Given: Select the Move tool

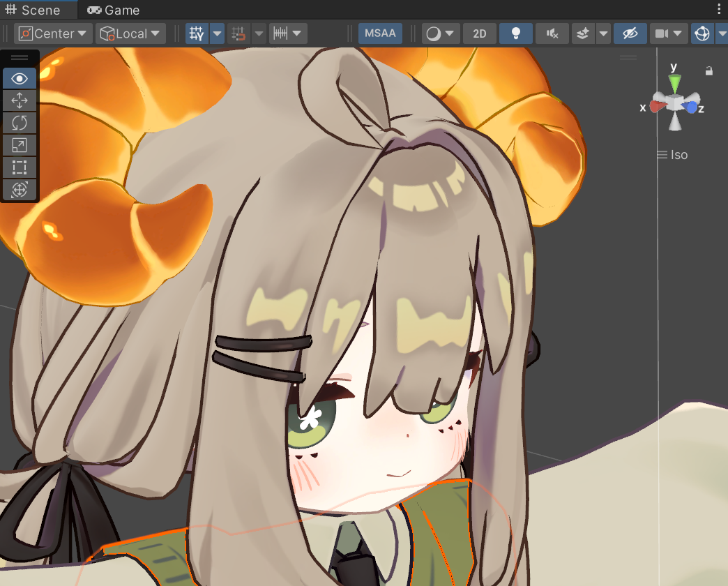Looking at the screenshot, I should click(20, 100).
